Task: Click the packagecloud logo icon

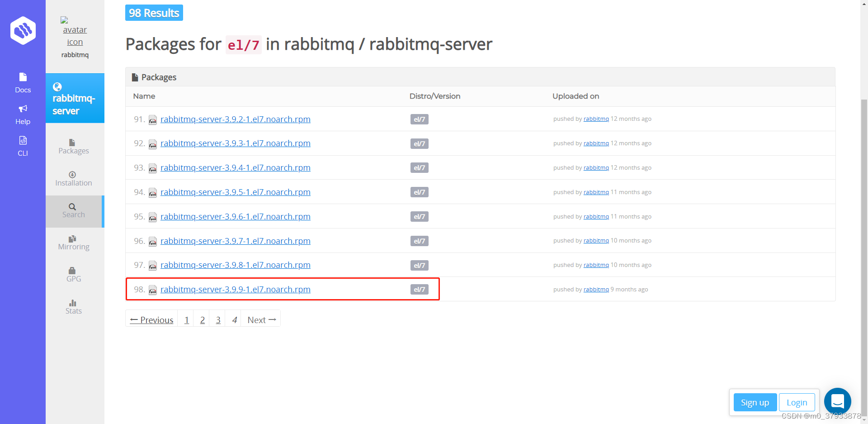Action: coord(23,31)
